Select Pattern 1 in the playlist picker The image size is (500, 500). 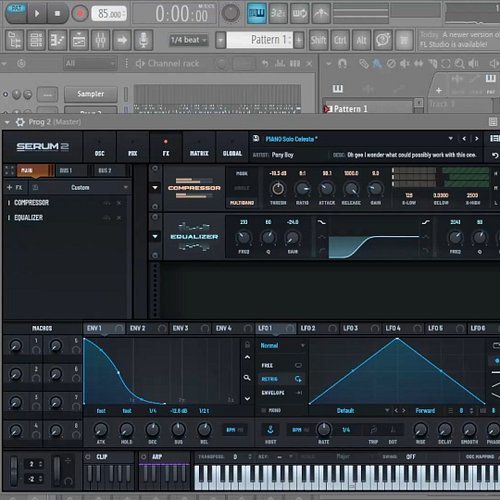pos(368,109)
